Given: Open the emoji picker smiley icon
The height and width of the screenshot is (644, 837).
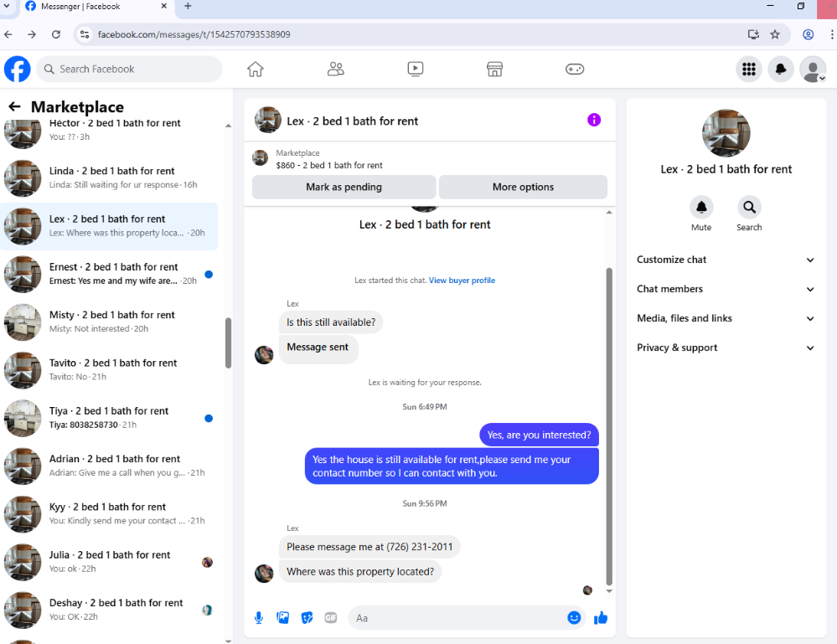Looking at the screenshot, I should click(574, 618).
